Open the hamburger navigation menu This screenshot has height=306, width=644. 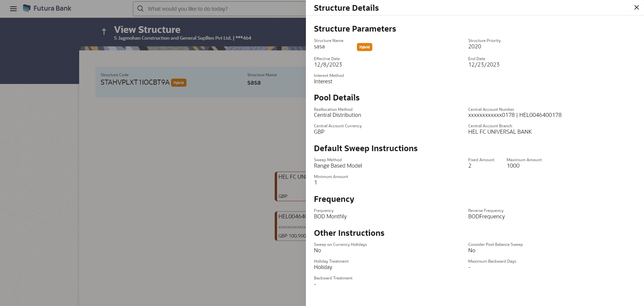(x=13, y=9)
